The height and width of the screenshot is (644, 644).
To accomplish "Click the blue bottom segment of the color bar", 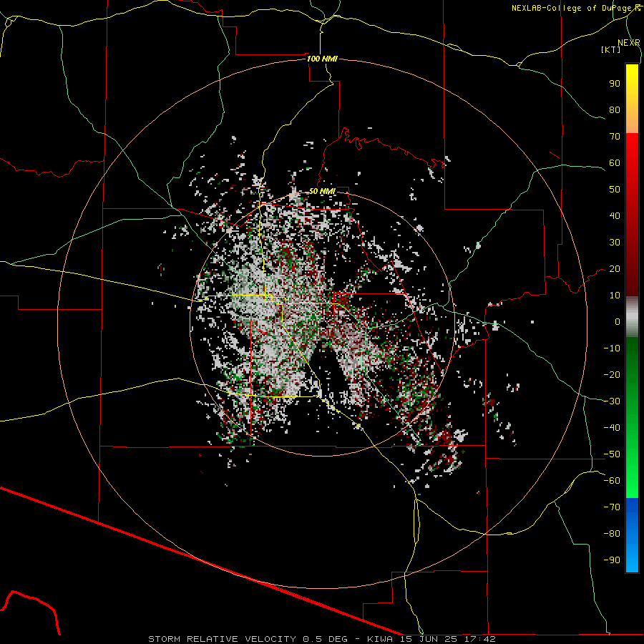I will 632,535.
